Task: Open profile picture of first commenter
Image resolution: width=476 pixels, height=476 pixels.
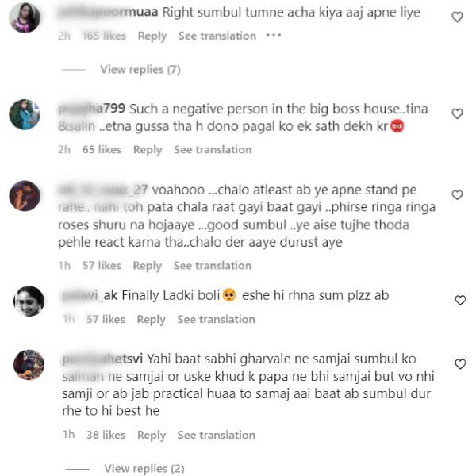Action: (25, 18)
